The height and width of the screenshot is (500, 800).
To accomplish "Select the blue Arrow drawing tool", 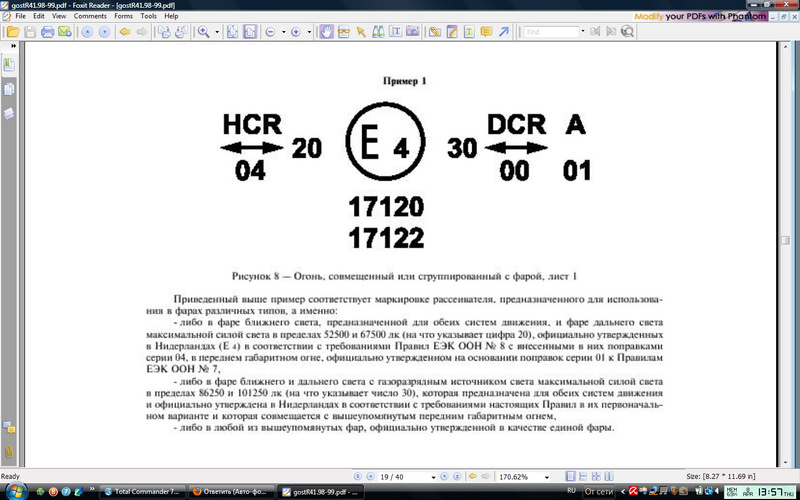I will [x=504, y=32].
